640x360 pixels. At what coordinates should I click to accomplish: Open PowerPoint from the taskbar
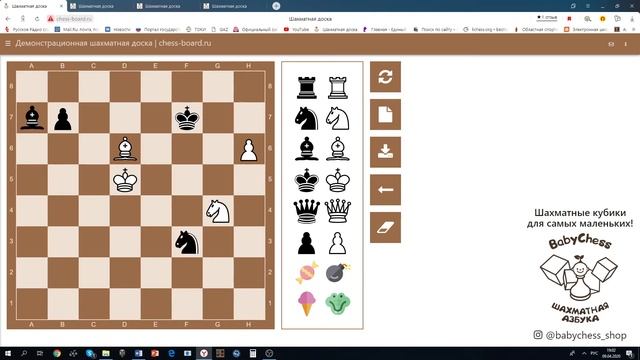(x=155, y=353)
